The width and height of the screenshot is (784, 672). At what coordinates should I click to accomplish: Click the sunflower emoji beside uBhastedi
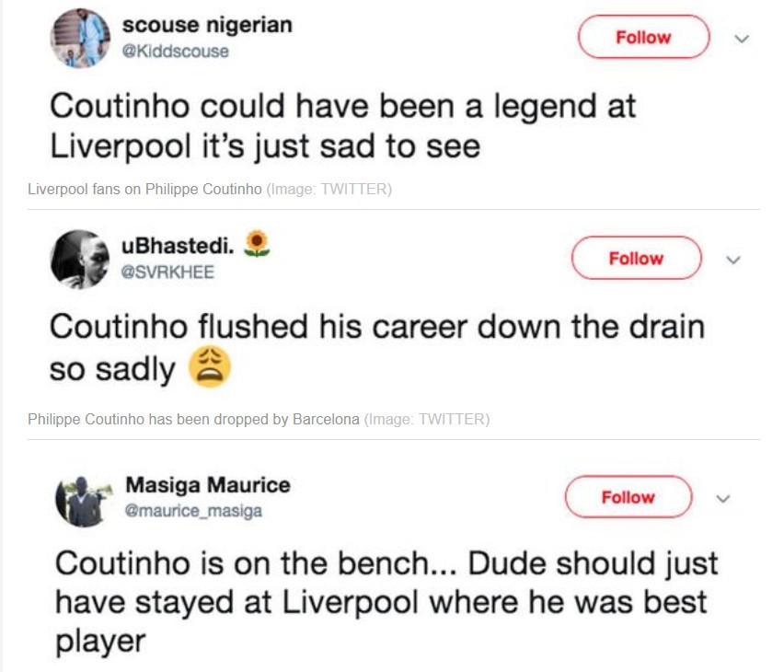257,245
